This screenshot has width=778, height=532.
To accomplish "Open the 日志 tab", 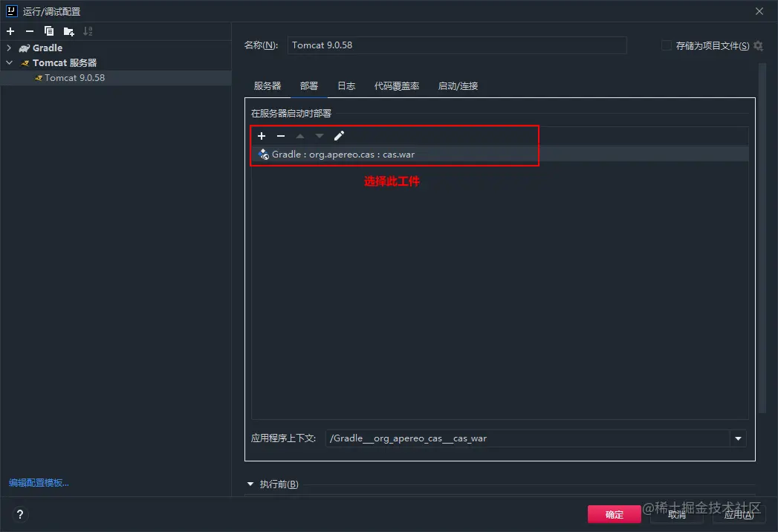I will pos(346,86).
